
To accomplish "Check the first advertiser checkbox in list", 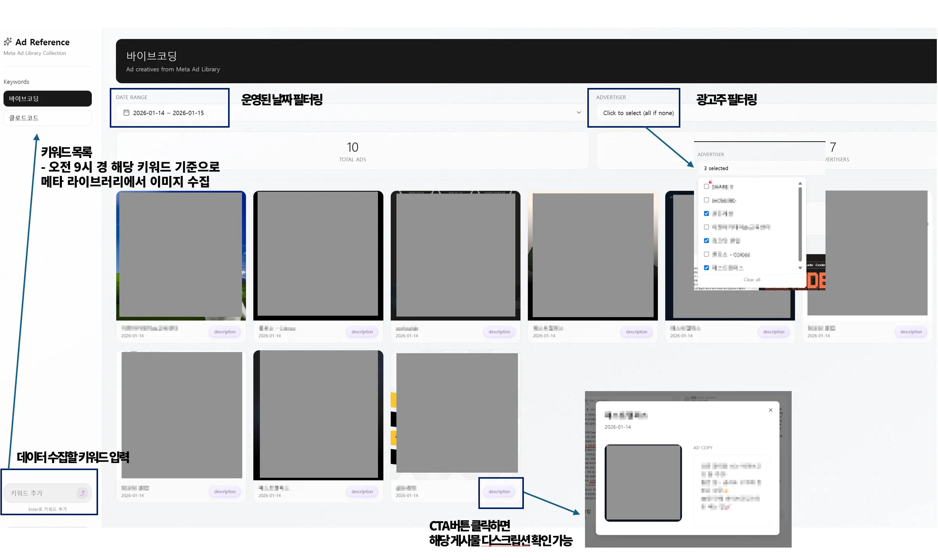I will (706, 186).
